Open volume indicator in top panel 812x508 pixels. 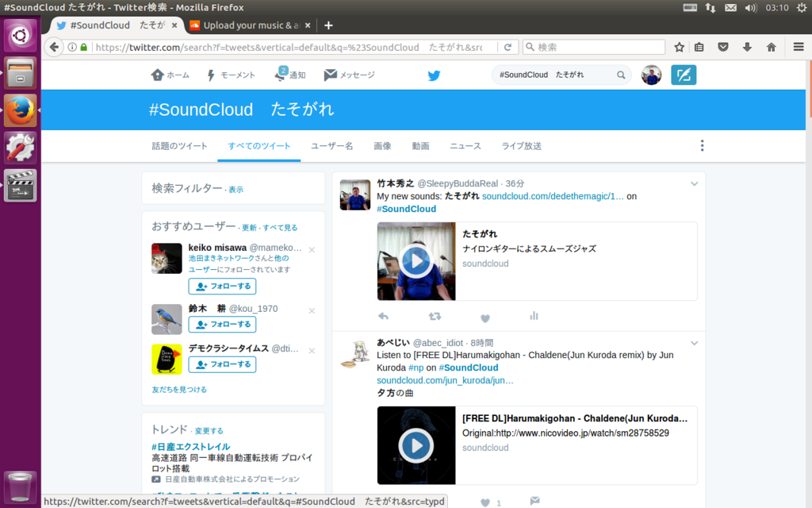coord(750,8)
